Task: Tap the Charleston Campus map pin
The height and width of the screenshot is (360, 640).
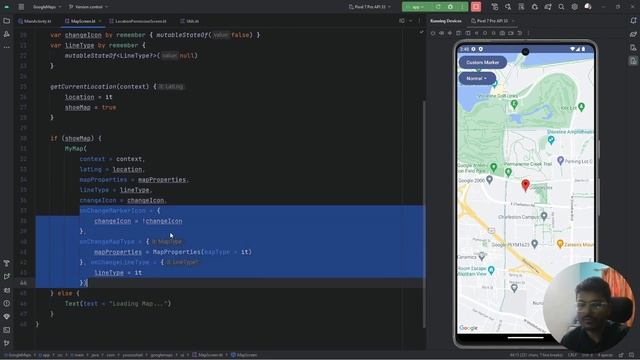Action: [x=544, y=216]
